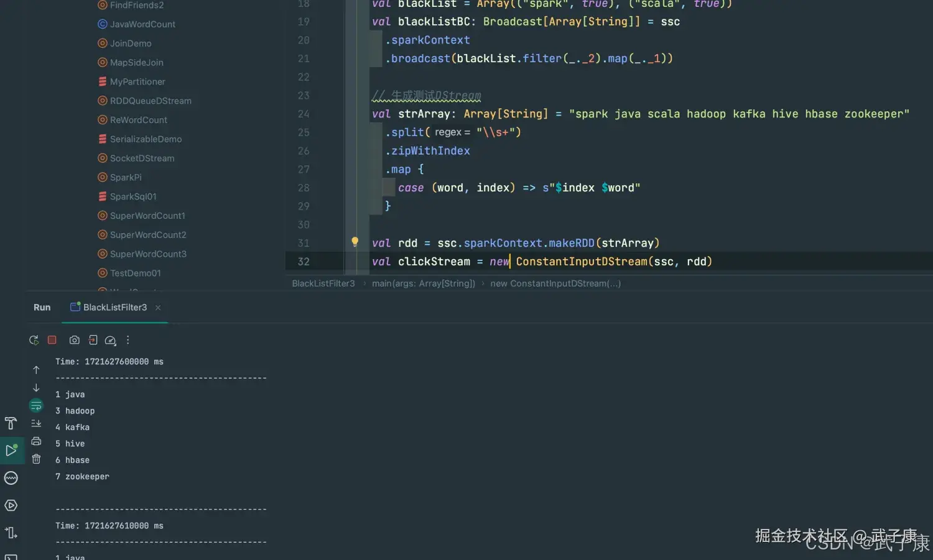Open SparkSql01 in project tree

pos(133,197)
